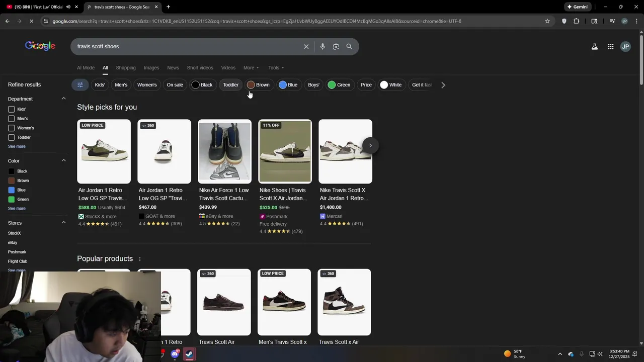The width and height of the screenshot is (644, 362).
Task: Open the taskbar weather widget 58°F Sunny
Action: (x=515, y=354)
